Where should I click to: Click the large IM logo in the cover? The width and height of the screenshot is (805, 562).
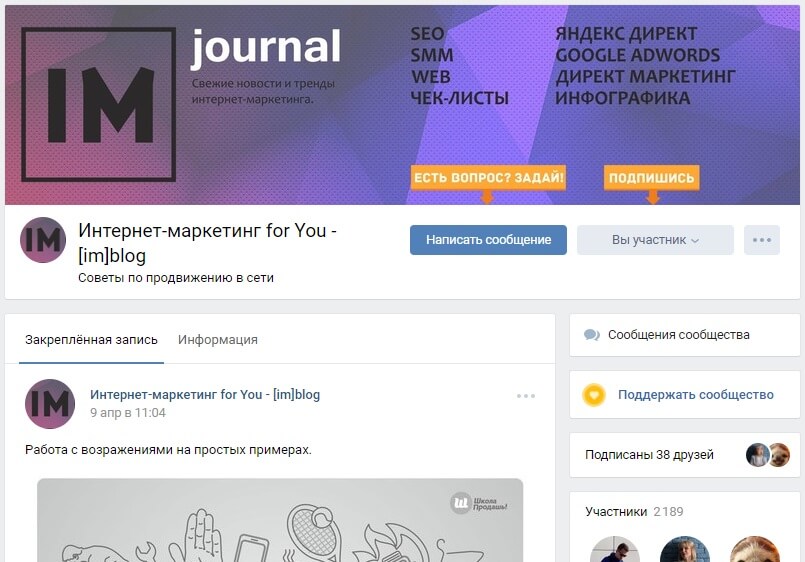pos(99,104)
